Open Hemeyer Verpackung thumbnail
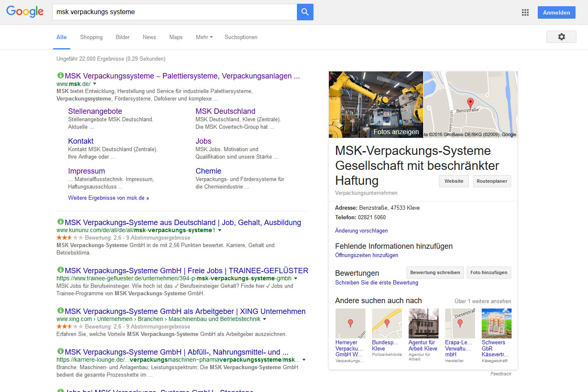 pyautogui.click(x=350, y=323)
